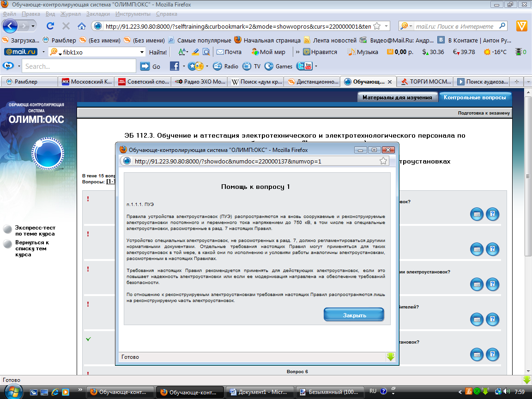
Task: Expand the Facebook toolbar dropdown arrow
Action: click(x=183, y=66)
